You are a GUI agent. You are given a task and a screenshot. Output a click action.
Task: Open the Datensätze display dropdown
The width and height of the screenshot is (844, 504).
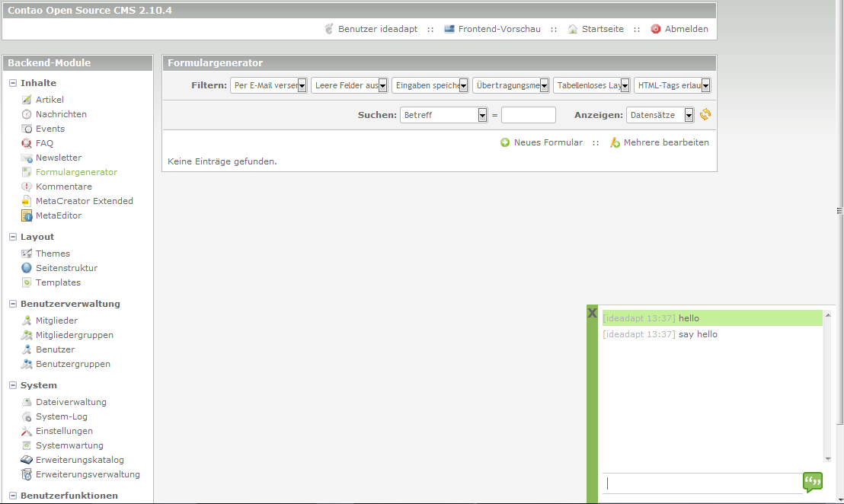(x=660, y=115)
